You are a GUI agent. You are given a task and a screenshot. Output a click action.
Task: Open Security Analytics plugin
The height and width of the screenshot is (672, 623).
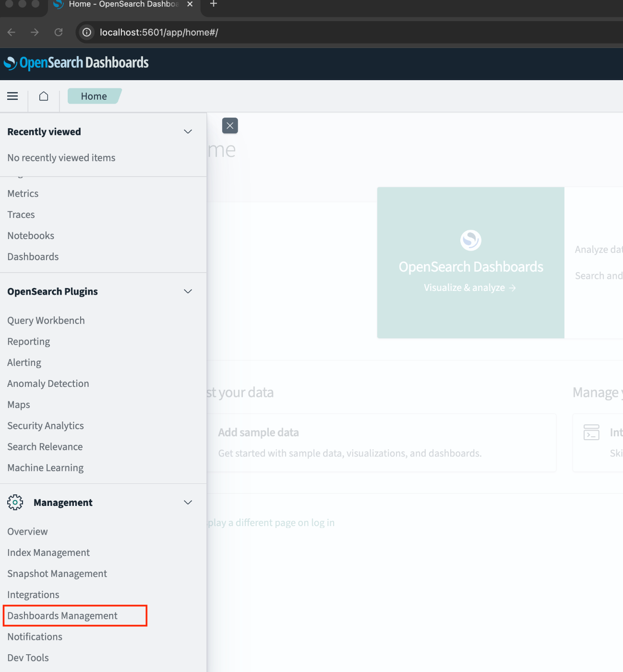(x=46, y=426)
